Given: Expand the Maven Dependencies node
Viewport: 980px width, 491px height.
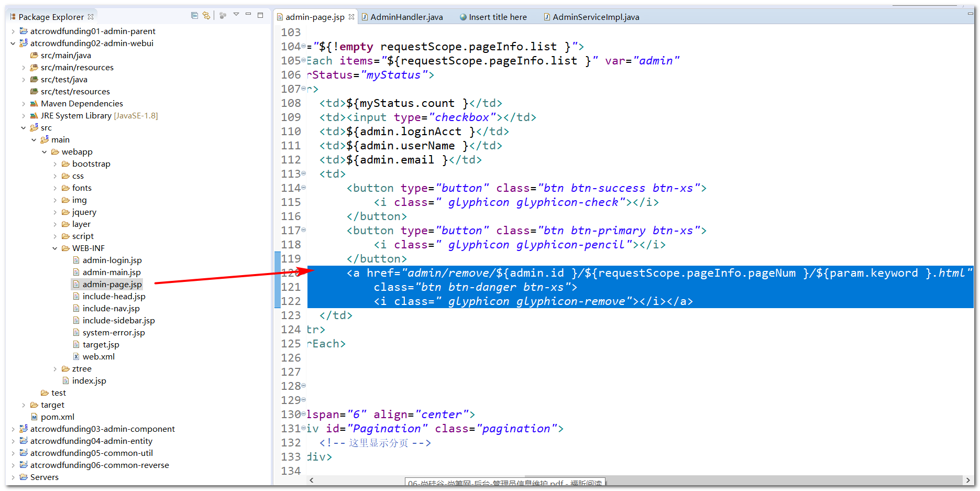Looking at the screenshot, I should click(24, 104).
